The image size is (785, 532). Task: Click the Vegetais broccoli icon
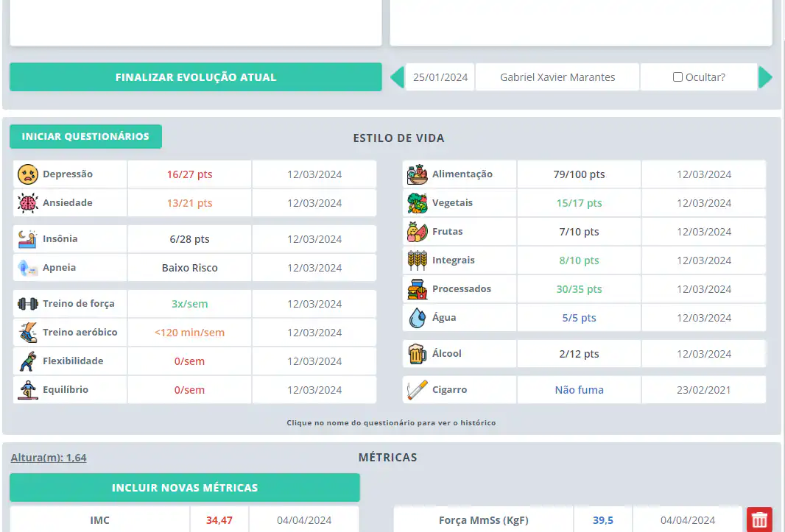coord(418,203)
